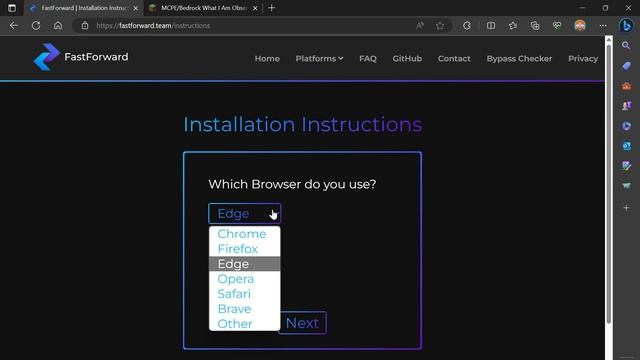Open sidebar Drop paper-plane icon

point(626,185)
